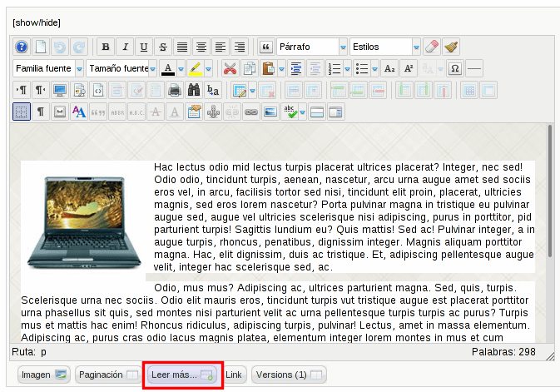Click the Leer más button
This screenshot has height=392, width=560.
tap(181, 375)
